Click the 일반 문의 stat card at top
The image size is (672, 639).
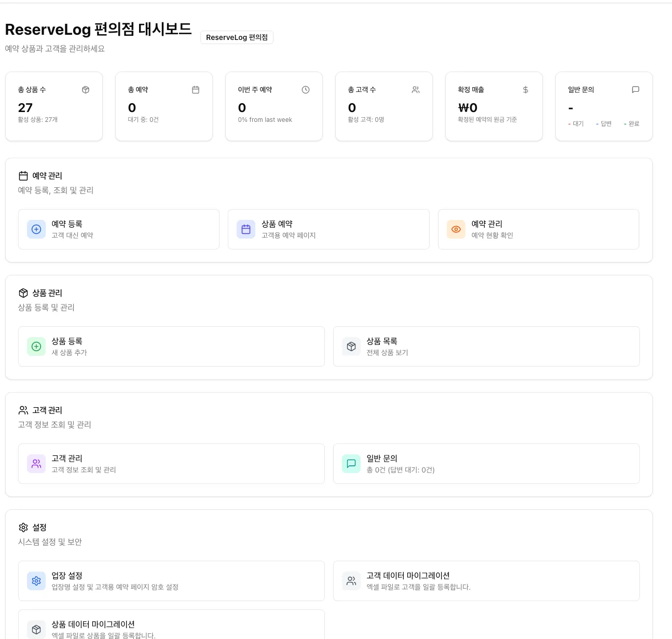click(x=604, y=106)
